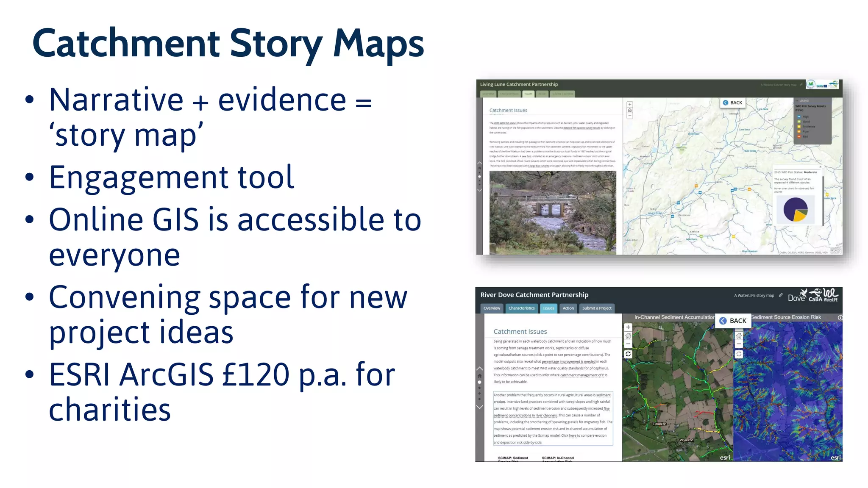Click the ford bridge photograph in Living Lune
Screen dimensions: 868x488
553,213
